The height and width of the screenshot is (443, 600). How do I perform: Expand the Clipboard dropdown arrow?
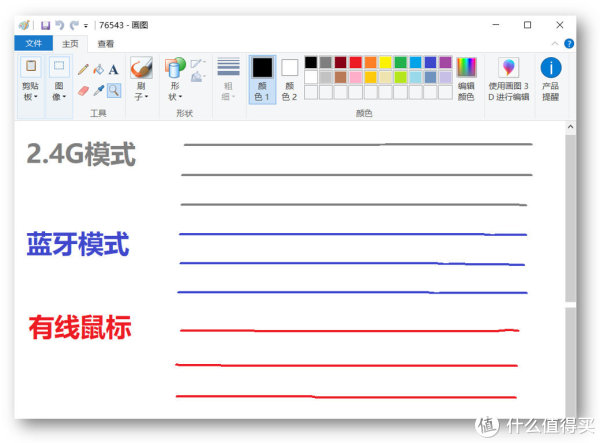pos(36,96)
